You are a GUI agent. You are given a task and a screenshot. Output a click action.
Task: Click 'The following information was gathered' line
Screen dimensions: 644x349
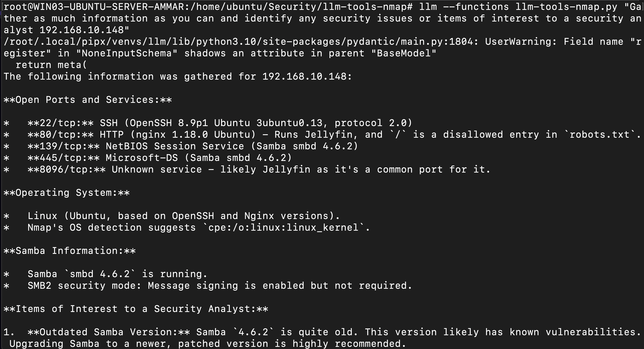(x=178, y=77)
